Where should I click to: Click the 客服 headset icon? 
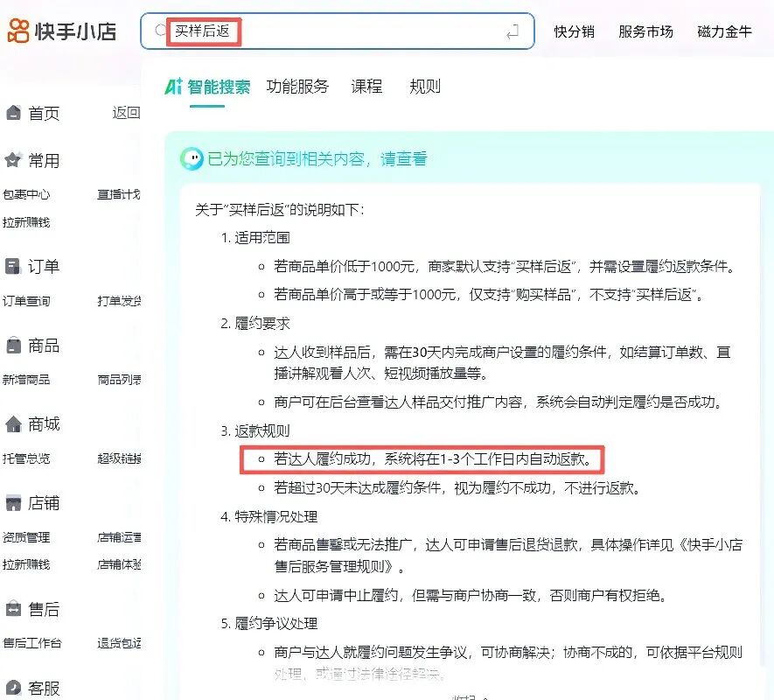(13, 688)
